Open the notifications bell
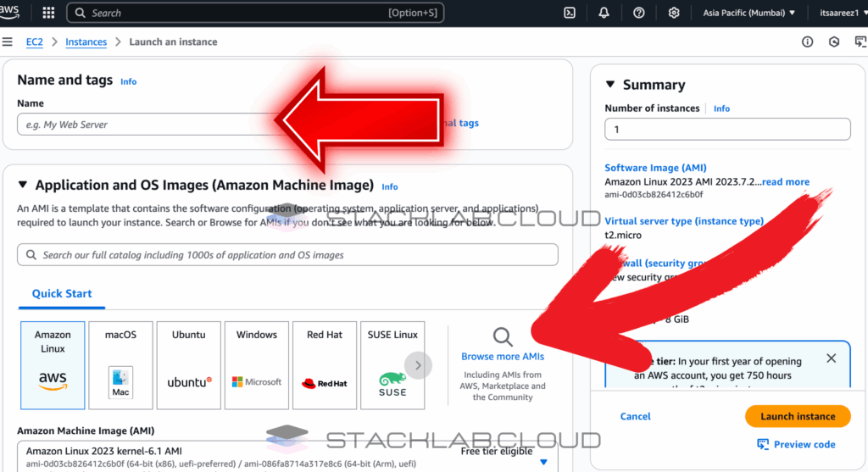Screen dimensions: 868x472 (604, 13)
